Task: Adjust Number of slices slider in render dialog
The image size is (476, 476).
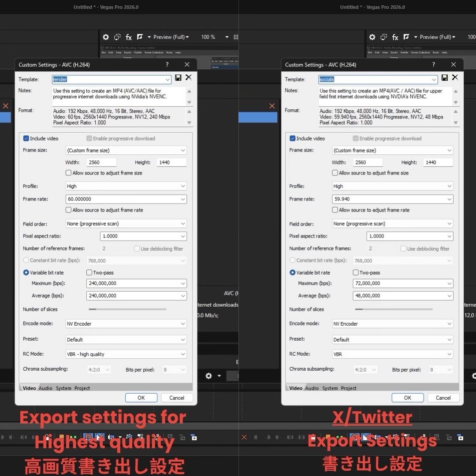Action: [127, 309]
